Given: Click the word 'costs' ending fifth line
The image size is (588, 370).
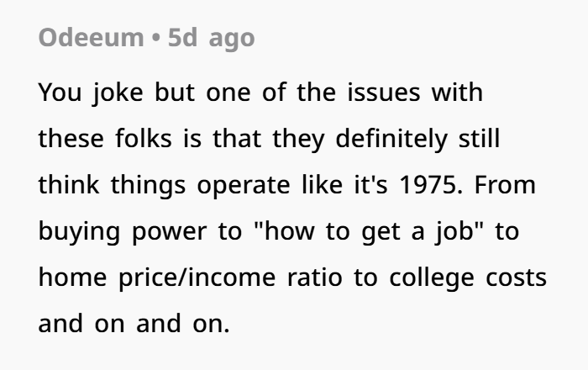Looking at the screenshot, I should (x=516, y=278).
